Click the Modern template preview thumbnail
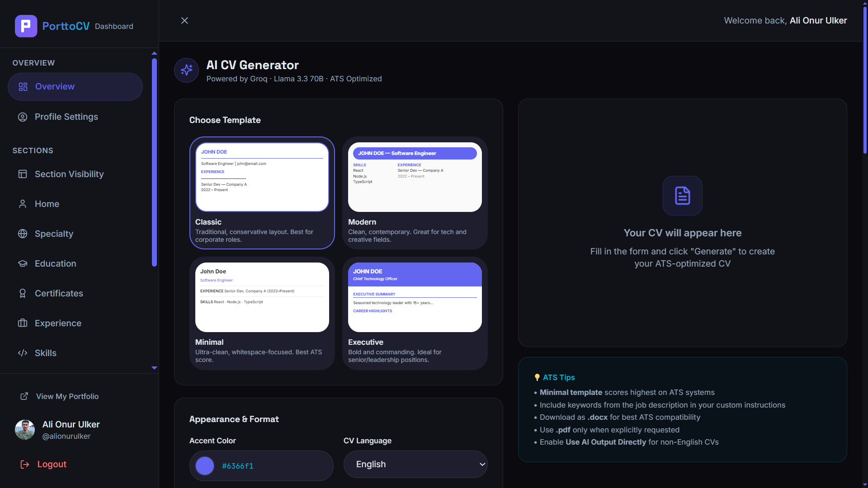 point(415,177)
